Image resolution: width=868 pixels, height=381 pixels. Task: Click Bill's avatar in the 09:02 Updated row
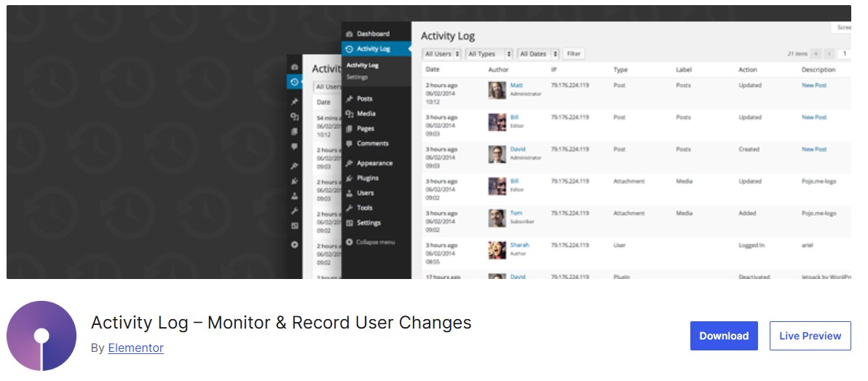tap(497, 186)
